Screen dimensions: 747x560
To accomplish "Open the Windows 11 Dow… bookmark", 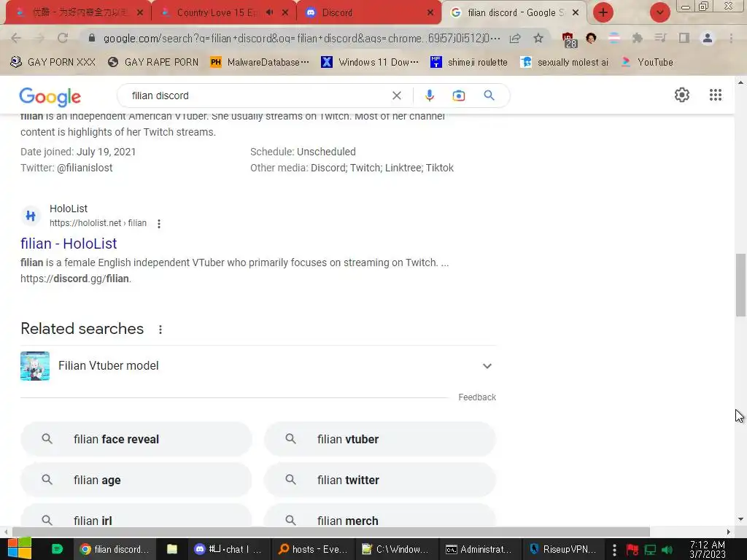I will click(370, 63).
